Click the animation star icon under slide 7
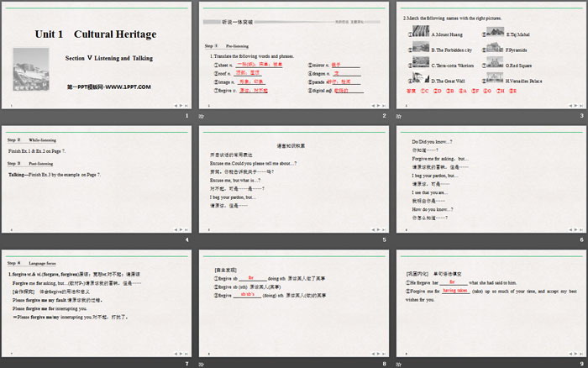This screenshot has height=368, width=588. [x=5, y=362]
